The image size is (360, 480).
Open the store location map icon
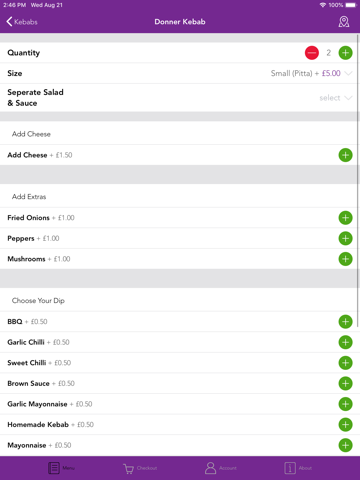[344, 22]
